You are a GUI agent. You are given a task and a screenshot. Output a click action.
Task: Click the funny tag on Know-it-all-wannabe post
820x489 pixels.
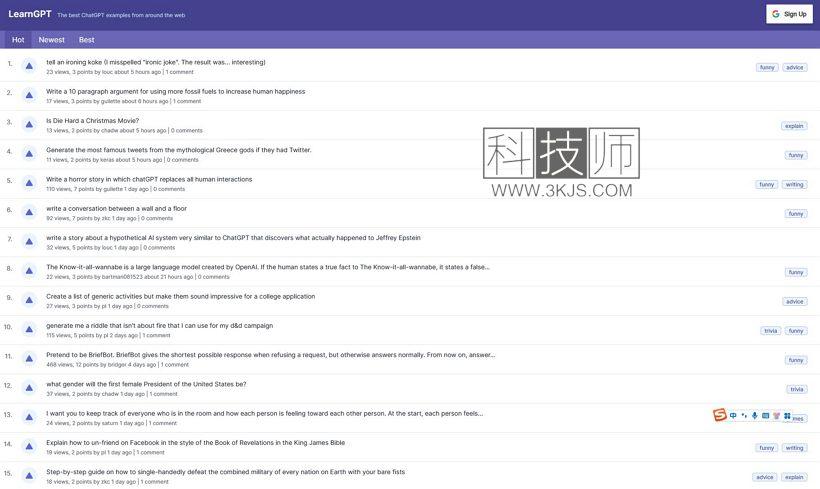796,272
